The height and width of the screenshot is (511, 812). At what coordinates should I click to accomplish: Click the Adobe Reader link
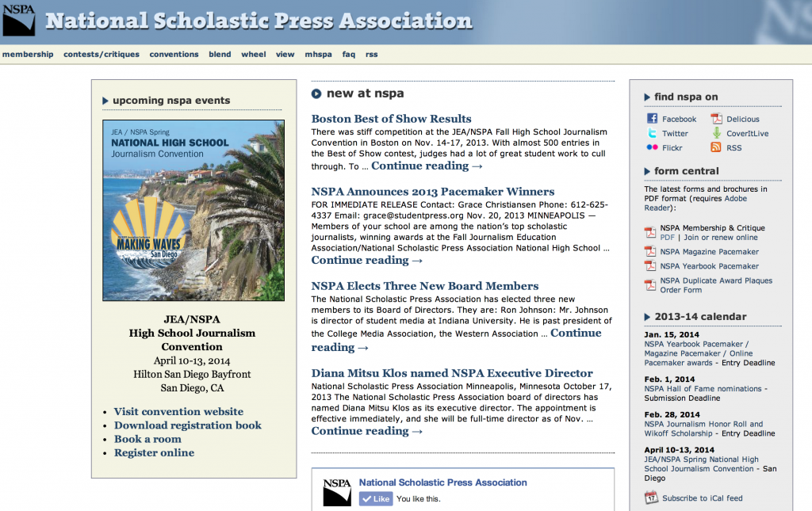tap(695, 204)
